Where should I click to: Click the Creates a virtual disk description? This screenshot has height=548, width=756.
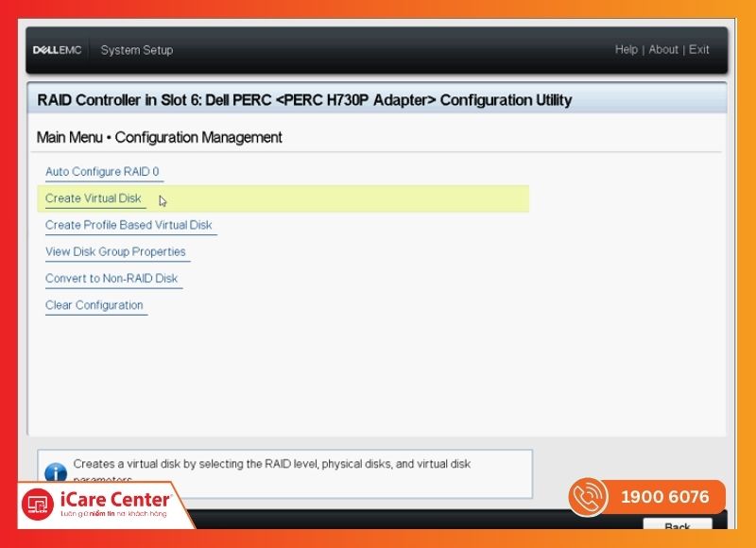(272, 471)
